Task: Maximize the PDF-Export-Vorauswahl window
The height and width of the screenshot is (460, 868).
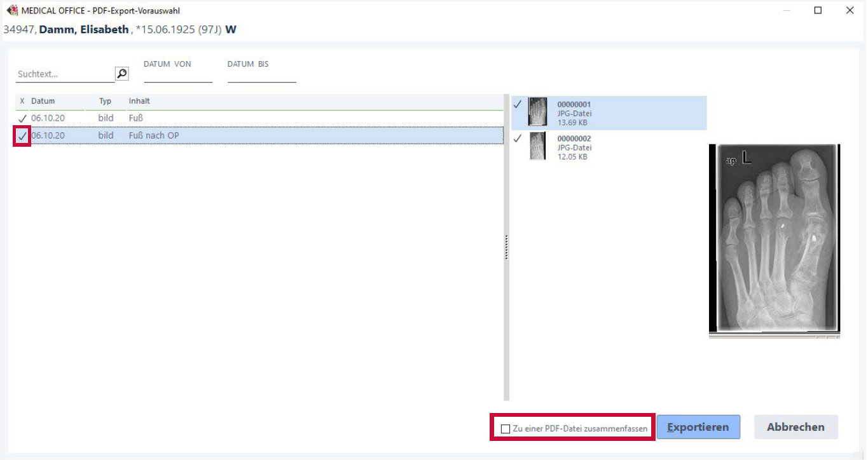Action: point(818,10)
